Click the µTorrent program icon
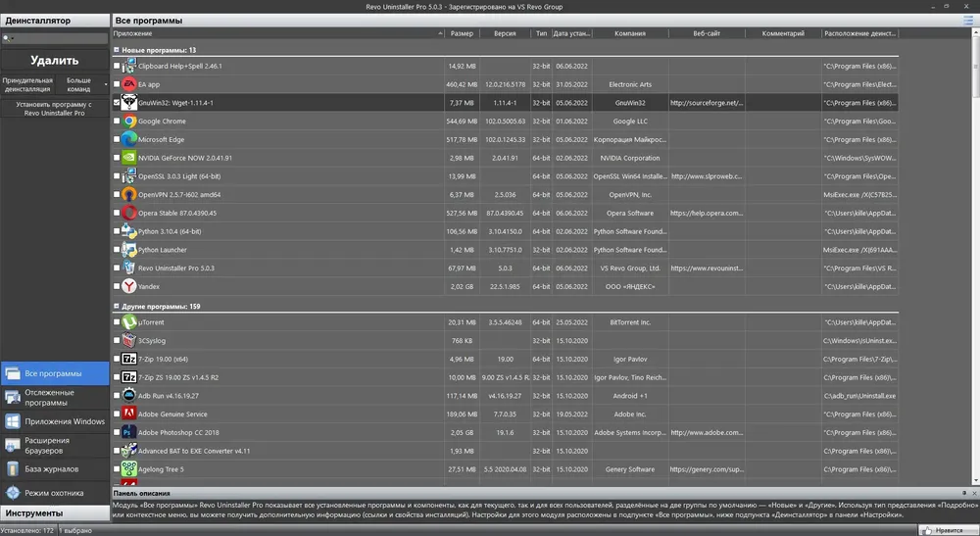Image resolution: width=980 pixels, height=536 pixels. [128, 322]
